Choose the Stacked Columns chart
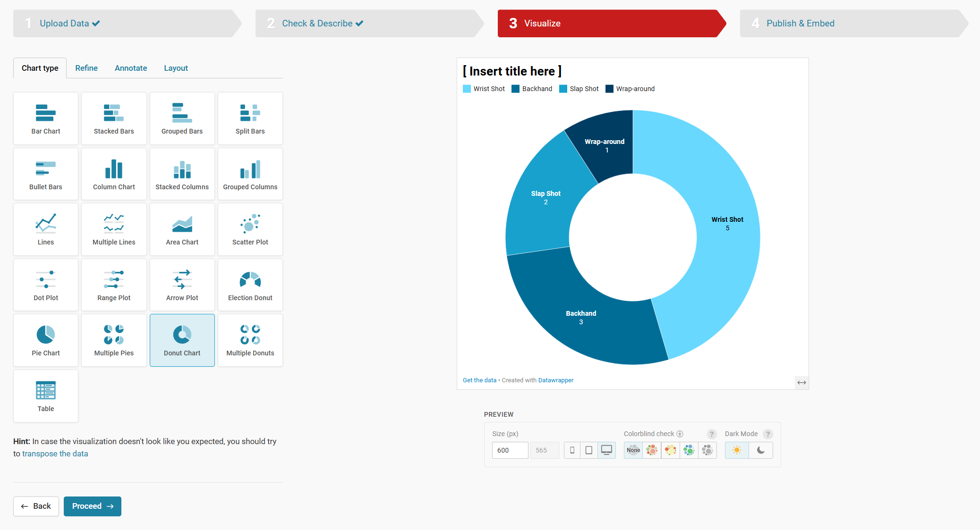 [x=182, y=174]
